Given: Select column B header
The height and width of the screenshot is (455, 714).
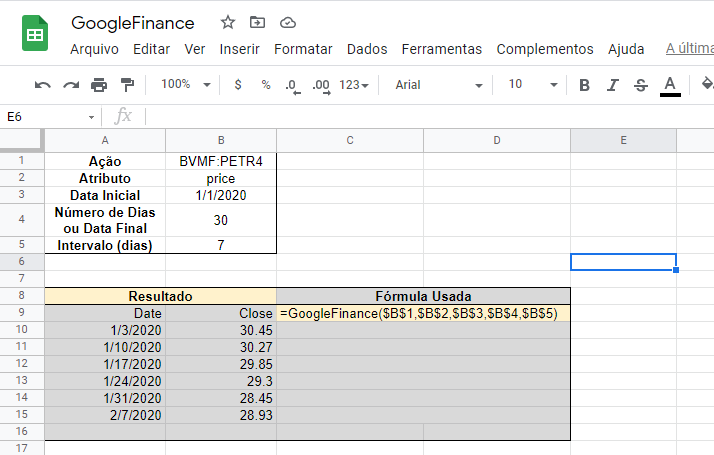Looking at the screenshot, I should click(x=221, y=140).
